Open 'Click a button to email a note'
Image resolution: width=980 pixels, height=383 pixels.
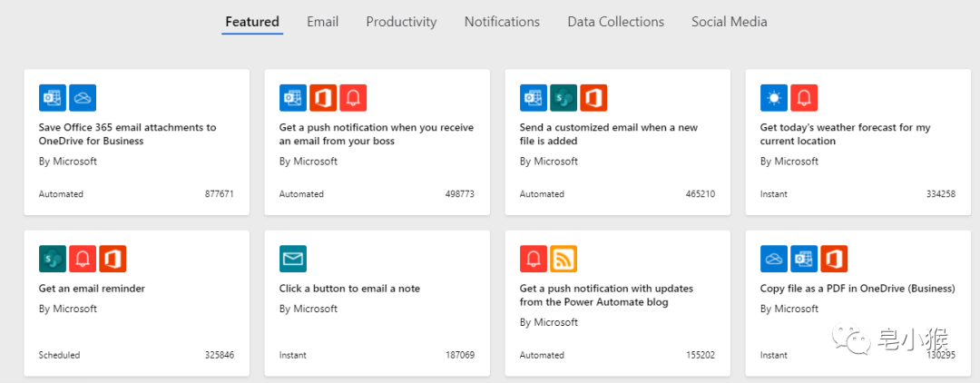349,289
